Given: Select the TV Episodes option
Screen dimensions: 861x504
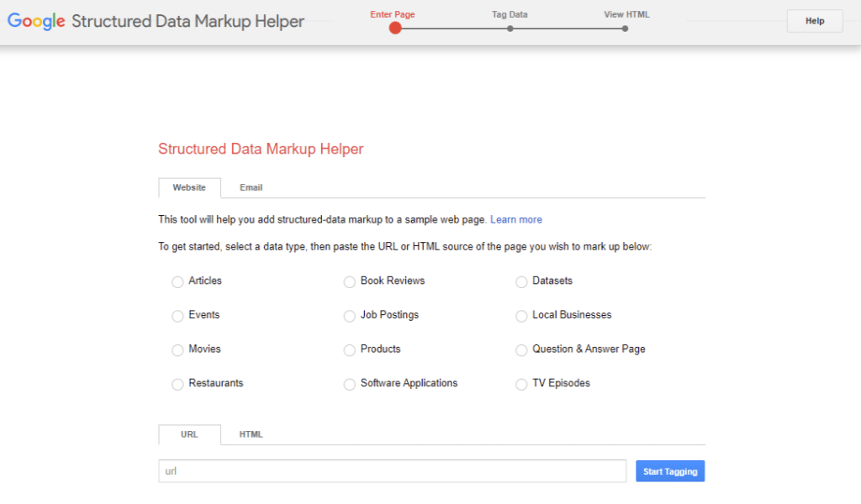Looking at the screenshot, I should pos(521,384).
